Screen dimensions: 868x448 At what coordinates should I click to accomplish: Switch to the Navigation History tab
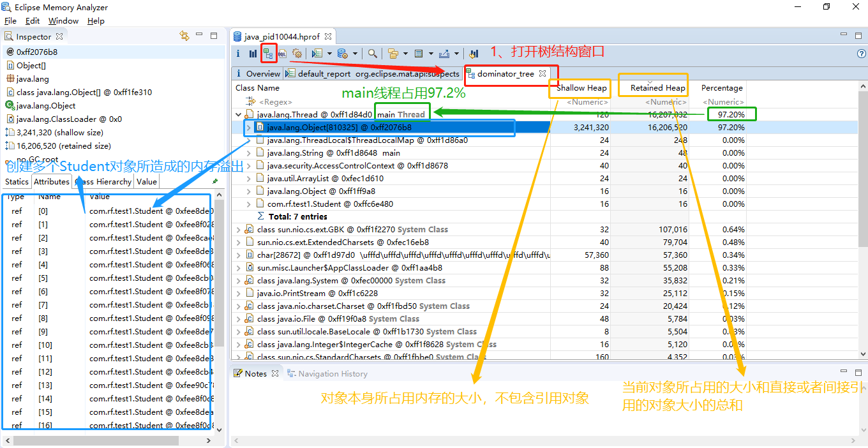(327, 373)
